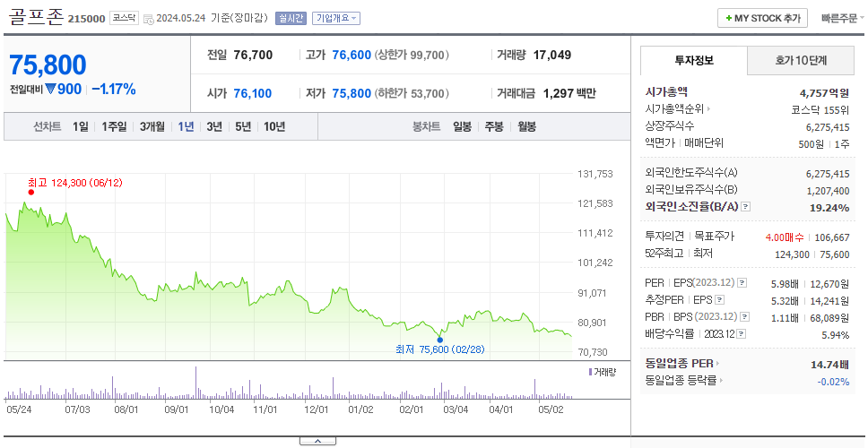Image resolution: width=868 pixels, height=448 pixels.
Task: Click the 목표주가 value 106,667
Action: pos(832,237)
